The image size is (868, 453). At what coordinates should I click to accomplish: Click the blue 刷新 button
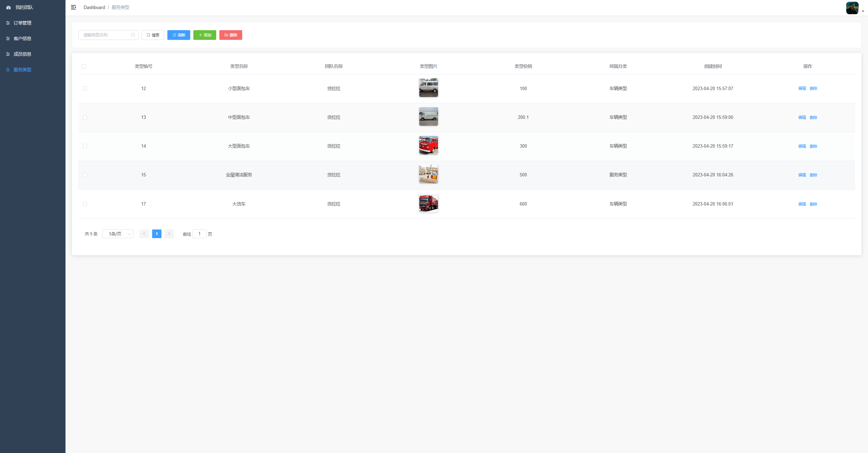click(x=179, y=35)
